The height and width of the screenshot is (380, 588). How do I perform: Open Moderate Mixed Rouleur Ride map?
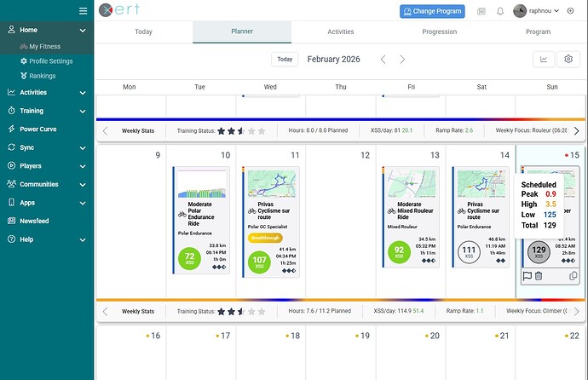[412, 183]
